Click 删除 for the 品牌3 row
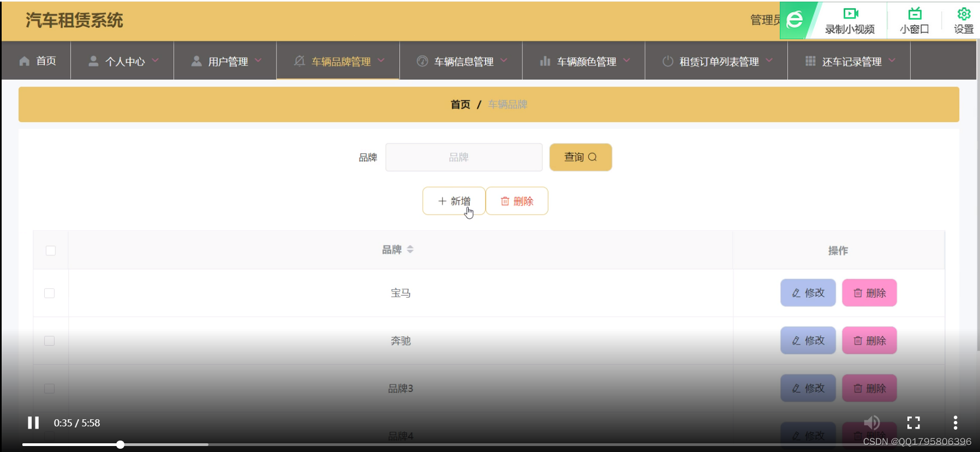This screenshot has width=980, height=452. coord(869,388)
